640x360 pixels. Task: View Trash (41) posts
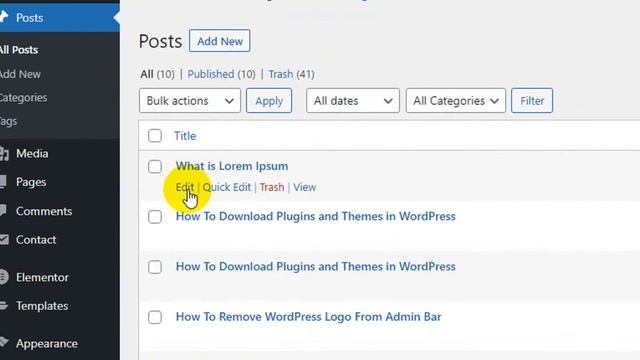click(291, 74)
